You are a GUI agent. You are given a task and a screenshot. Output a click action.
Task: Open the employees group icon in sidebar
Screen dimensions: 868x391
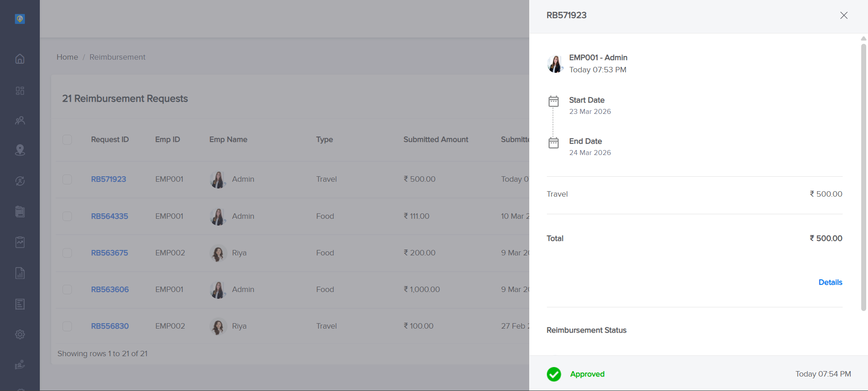[20, 121]
